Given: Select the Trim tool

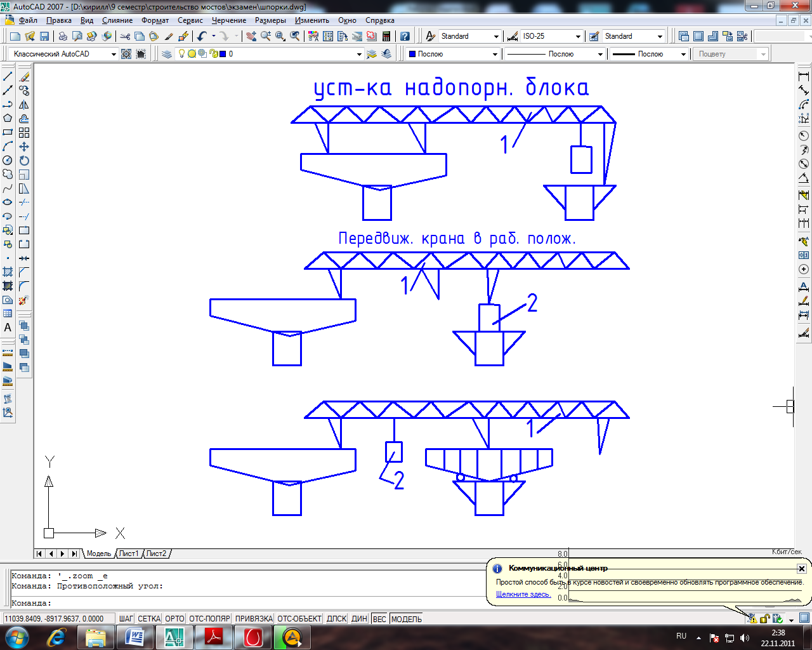Looking at the screenshot, I should [24, 202].
